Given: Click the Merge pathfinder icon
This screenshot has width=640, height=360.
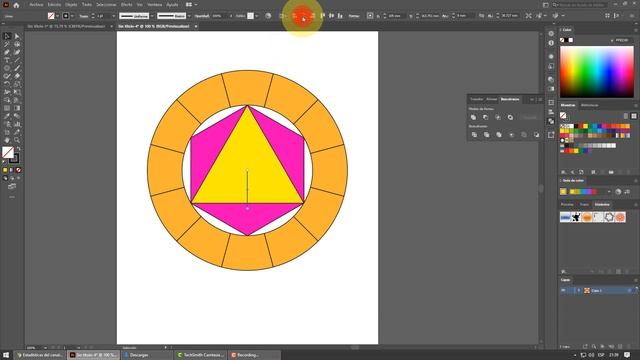Looking at the screenshot, I should (x=499, y=135).
